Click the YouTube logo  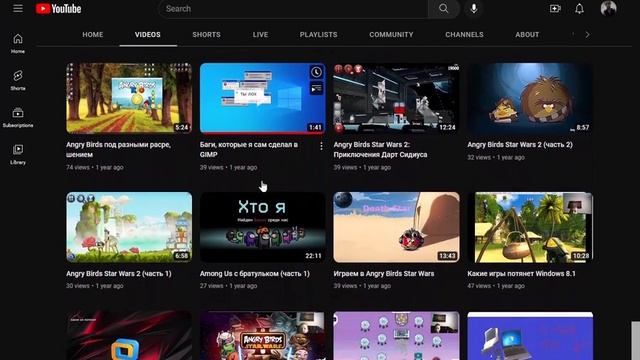click(x=58, y=9)
